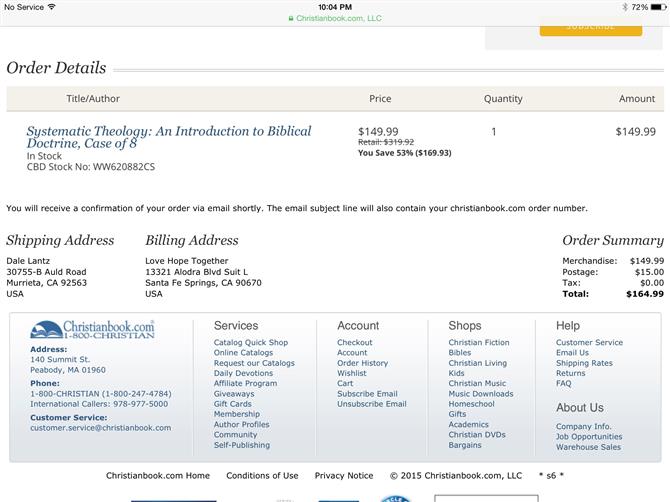The height and width of the screenshot is (502, 670).
Task: Open the Gifts shop link
Action: coord(457,414)
